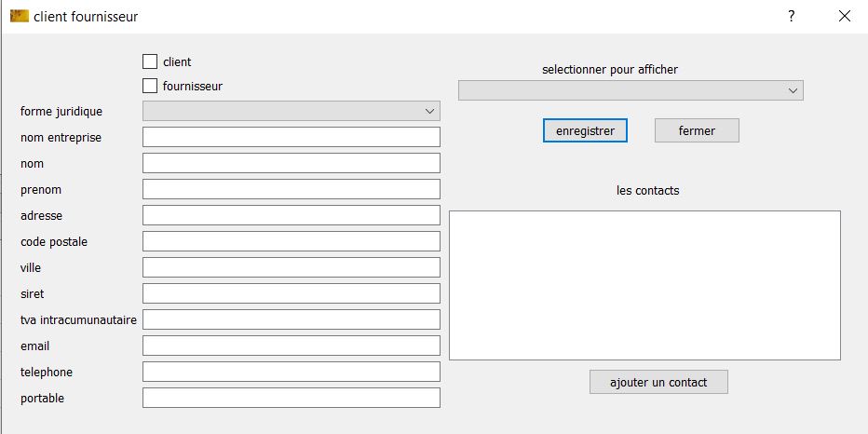Screen dimensions: 868x434
Task: Close the client fournisseur window
Action: click(845, 16)
